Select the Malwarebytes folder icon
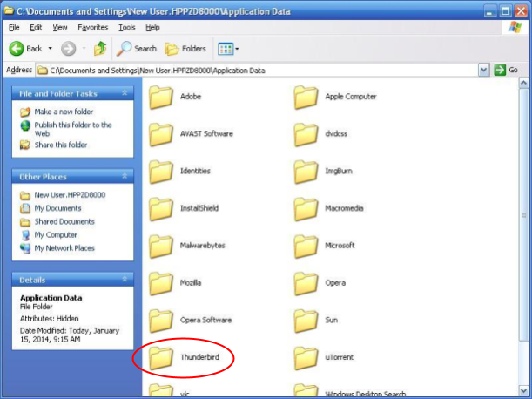Screen dimensions: 532x399 coord(161,246)
